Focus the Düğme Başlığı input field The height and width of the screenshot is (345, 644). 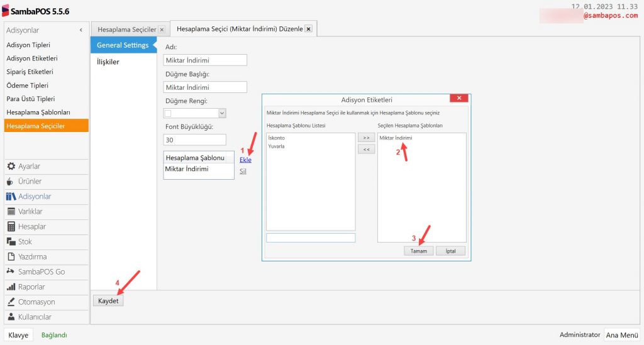[205, 87]
